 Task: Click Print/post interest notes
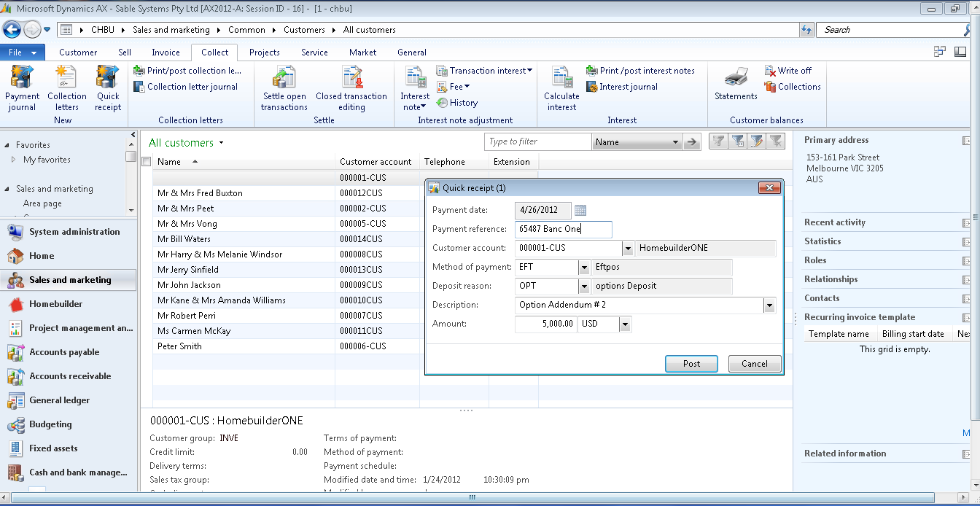point(640,71)
